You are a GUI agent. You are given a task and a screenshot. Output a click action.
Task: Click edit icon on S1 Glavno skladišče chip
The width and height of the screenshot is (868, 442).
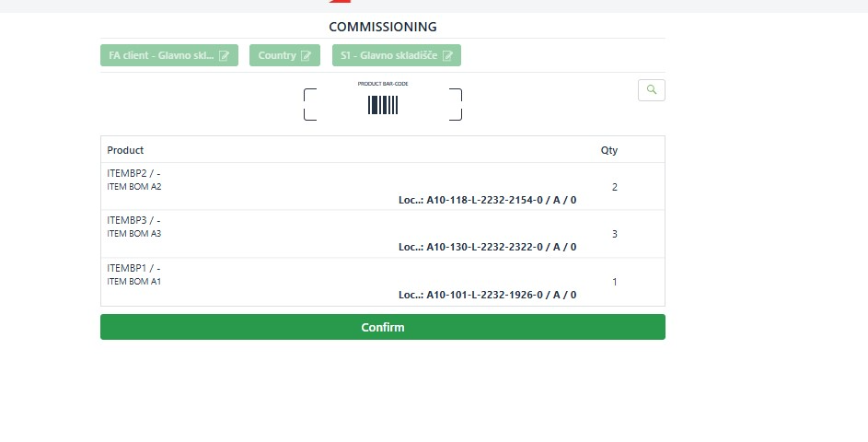tap(447, 55)
